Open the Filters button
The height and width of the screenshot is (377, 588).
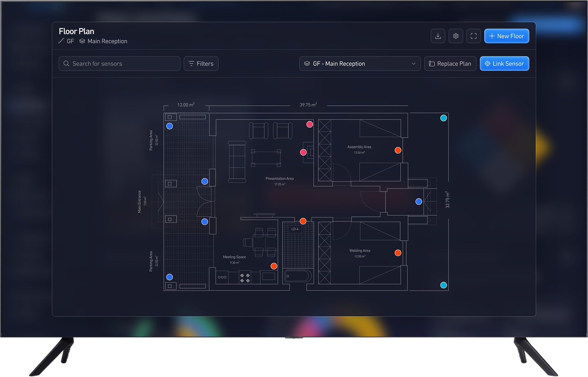point(201,63)
